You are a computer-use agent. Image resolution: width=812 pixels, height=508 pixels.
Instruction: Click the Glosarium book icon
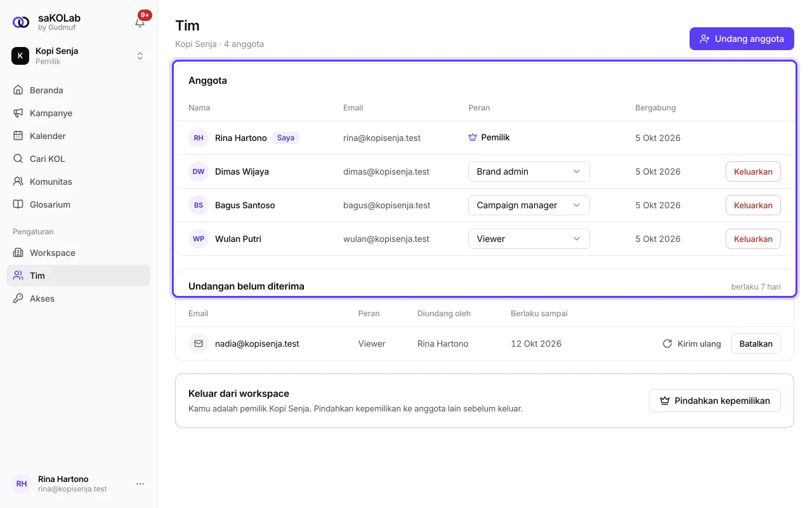(18, 204)
